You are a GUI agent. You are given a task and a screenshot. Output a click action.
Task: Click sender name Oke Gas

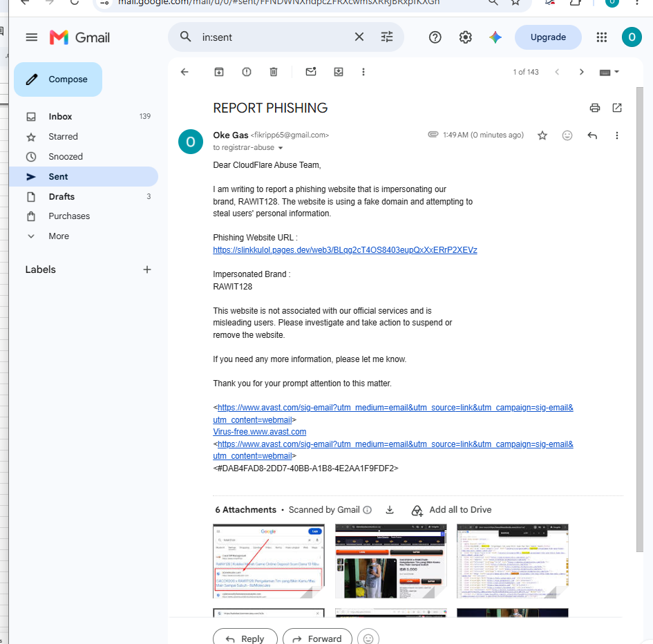231,135
